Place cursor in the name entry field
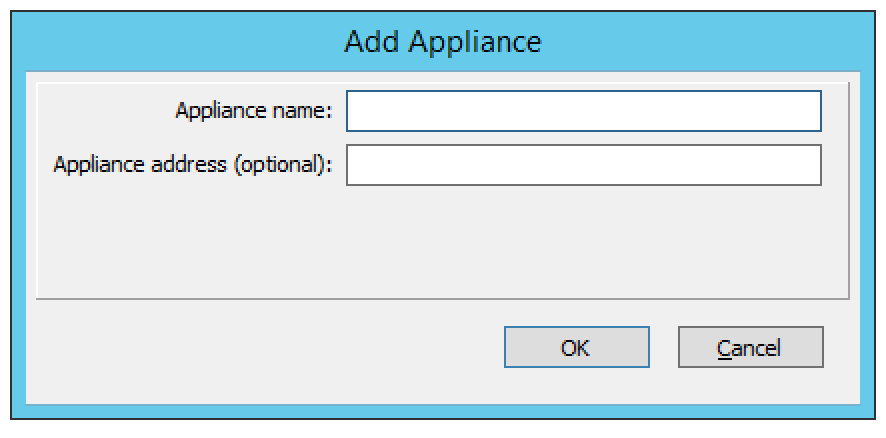The height and width of the screenshot is (438, 886). [x=583, y=111]
